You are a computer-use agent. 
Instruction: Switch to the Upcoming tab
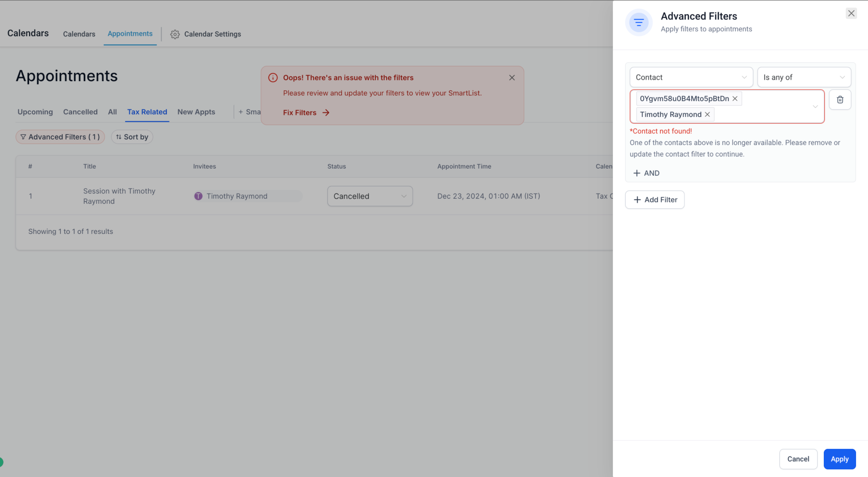pos(35,112)
